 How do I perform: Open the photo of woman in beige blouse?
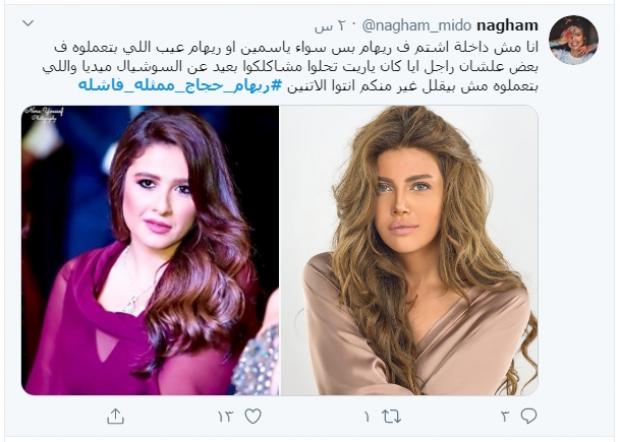coord(409,250)
